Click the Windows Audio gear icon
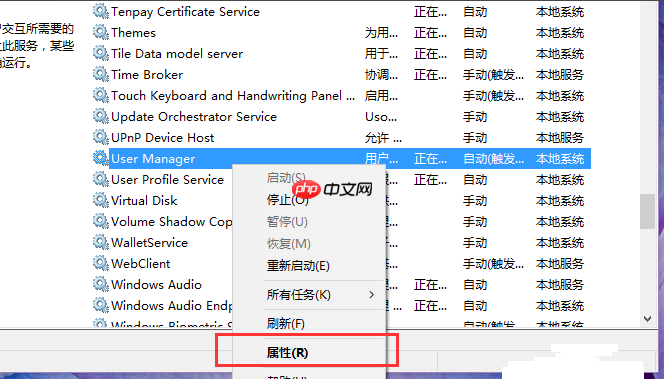664x379 pixels. 101,284
